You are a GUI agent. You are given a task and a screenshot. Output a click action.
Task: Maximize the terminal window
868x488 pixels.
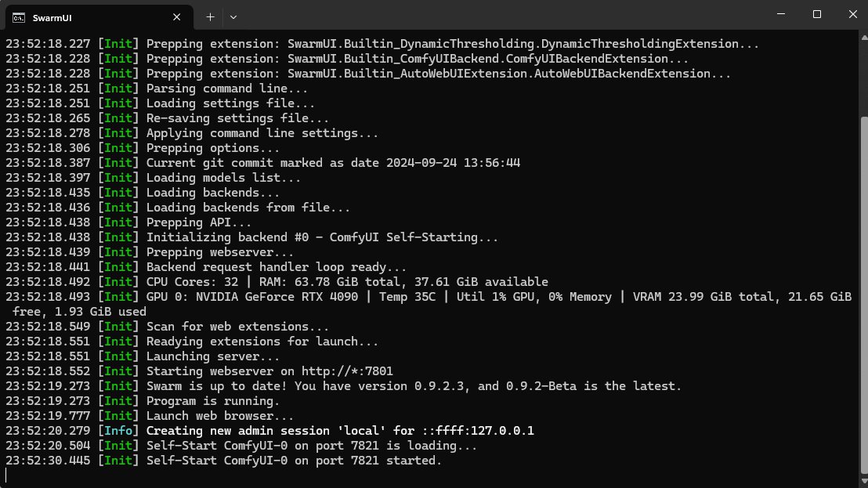tap(817, 14)
